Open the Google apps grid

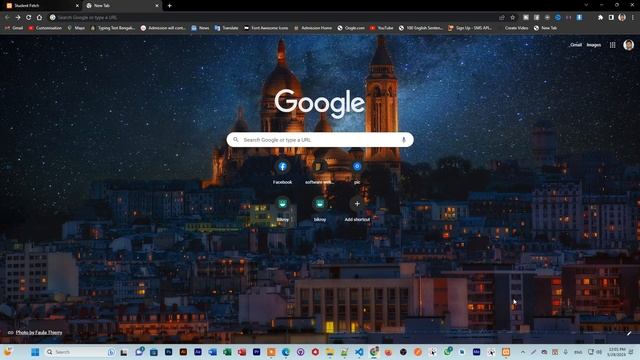pos(613,45)
